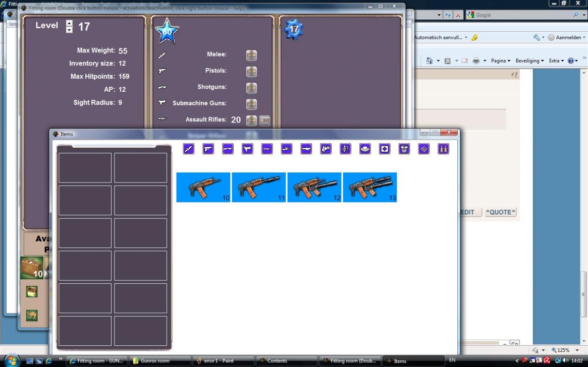
Task: Add a point to Melee skill
Action: tap(251, 55)
